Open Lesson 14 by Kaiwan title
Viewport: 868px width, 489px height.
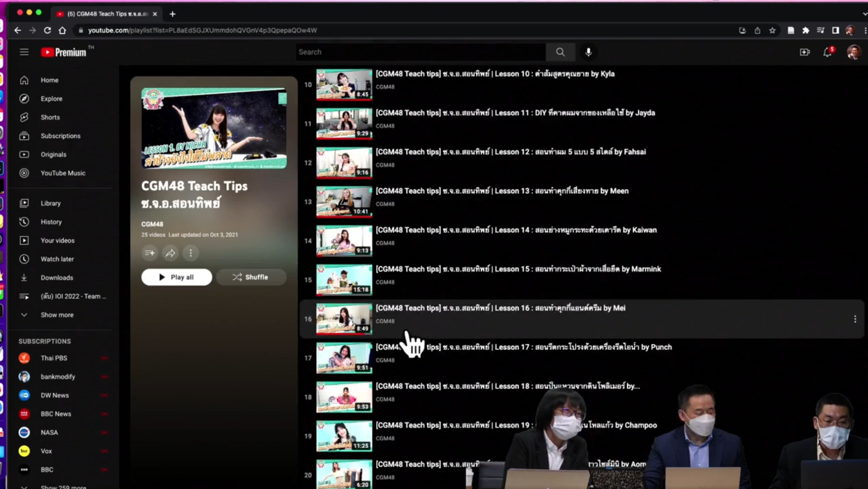[x=516, y=230]
